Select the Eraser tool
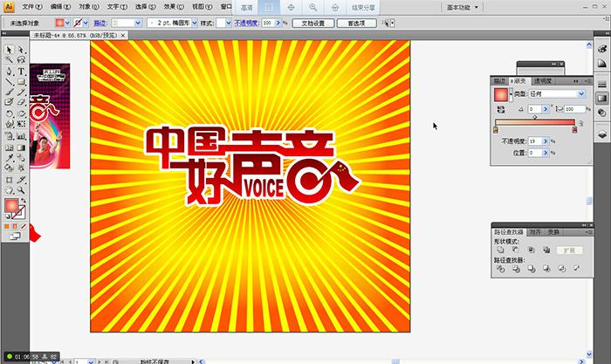This screenshot has width=611, height=364. tap(21, 102)
